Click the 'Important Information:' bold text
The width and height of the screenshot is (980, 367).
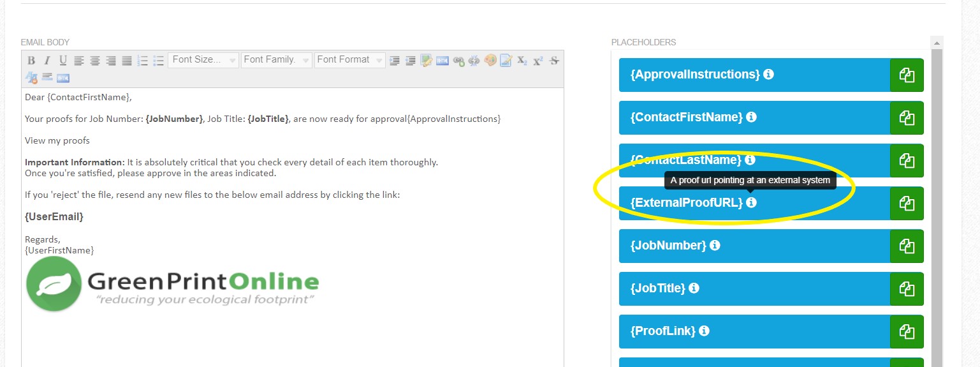[x=75, y=162]
